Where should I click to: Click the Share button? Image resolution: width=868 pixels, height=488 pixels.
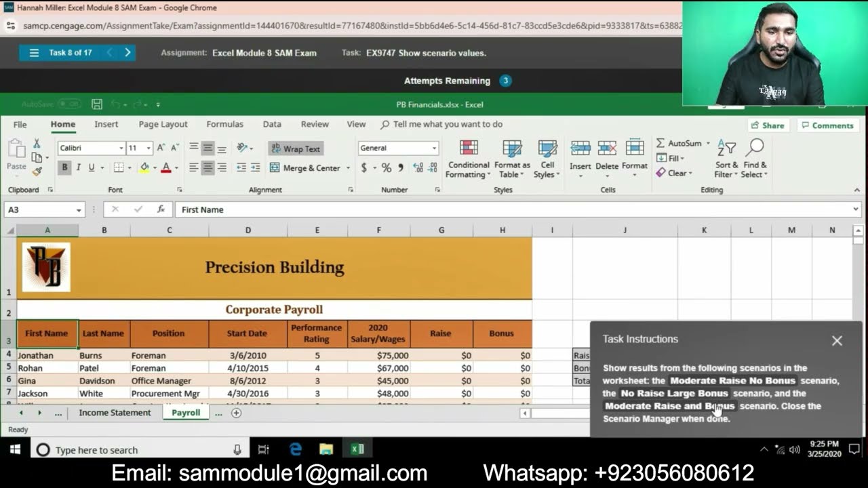(x=768, y=125)
